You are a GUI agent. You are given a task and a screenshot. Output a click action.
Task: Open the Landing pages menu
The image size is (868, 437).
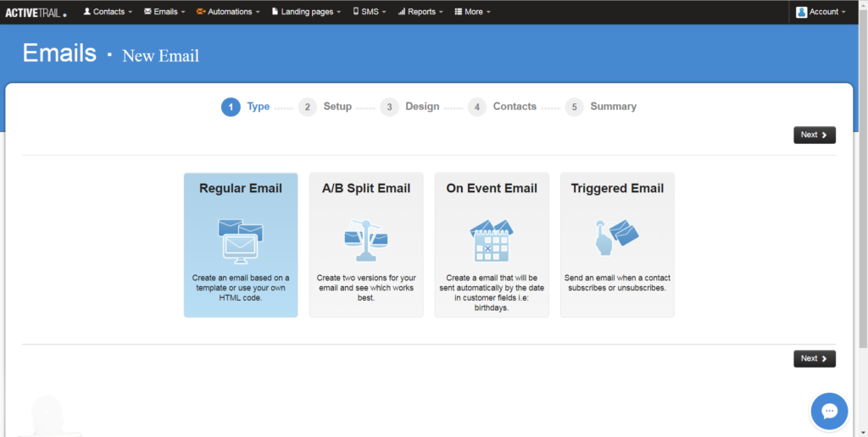pos(306,12)
